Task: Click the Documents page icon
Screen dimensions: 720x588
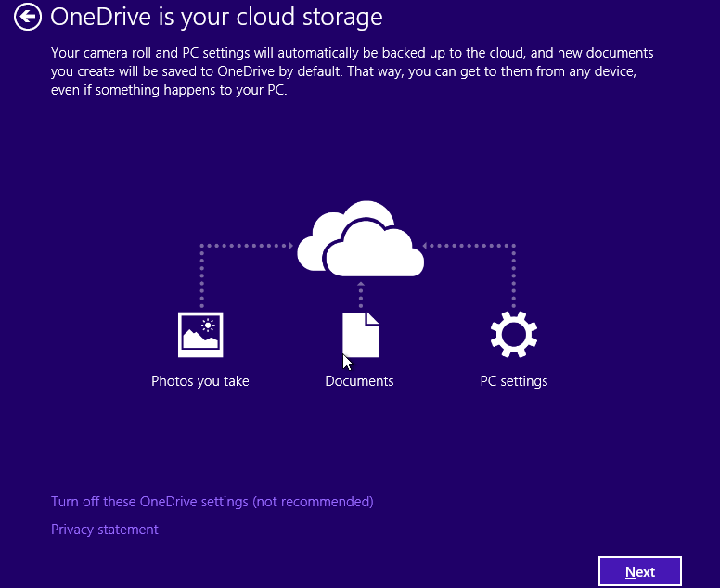Action: coord(360,335)
